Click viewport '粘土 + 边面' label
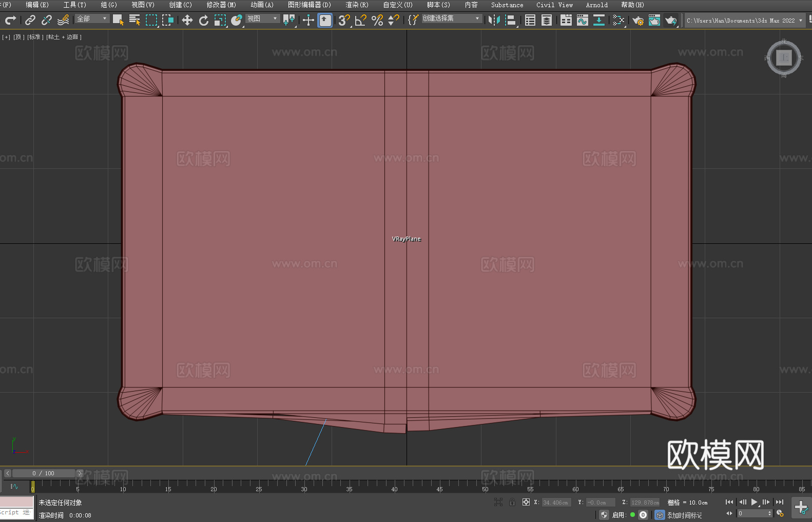Viewport: 812px width, 522px height. [x=64, y=37]
